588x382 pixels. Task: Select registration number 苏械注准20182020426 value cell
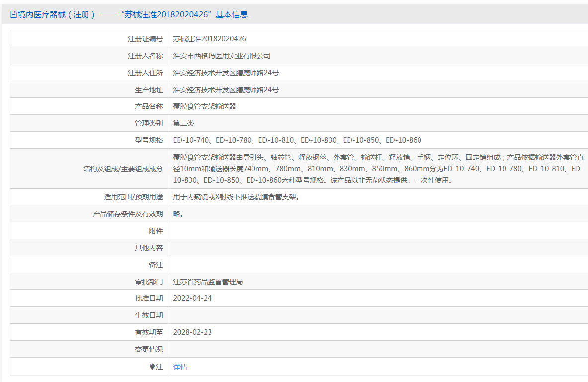(x=209, y=39)
